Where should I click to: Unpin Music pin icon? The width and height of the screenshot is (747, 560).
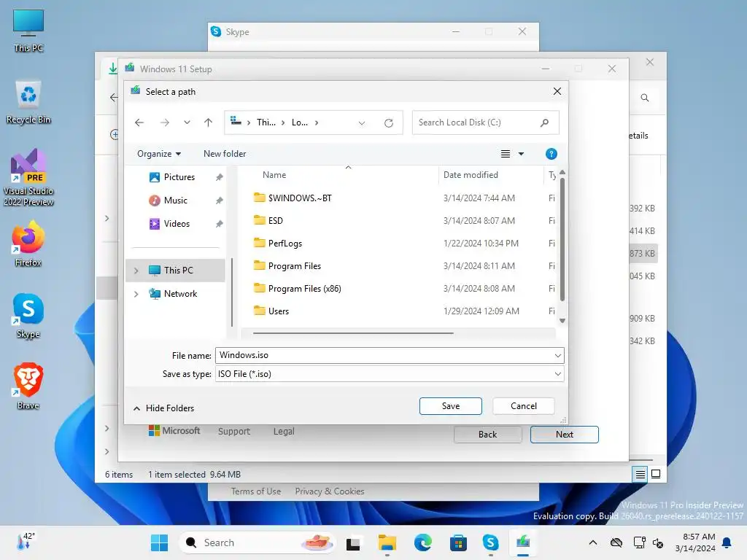(x=219, y=201)
